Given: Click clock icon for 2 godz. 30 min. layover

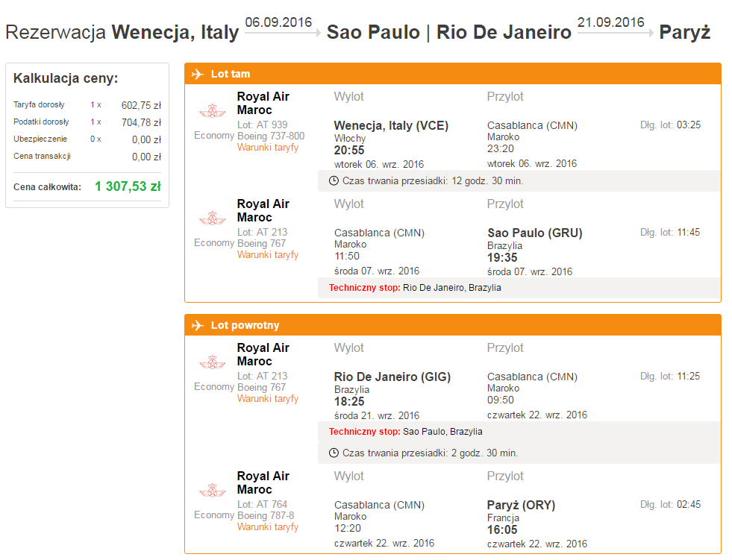Looking at the screenshot, I should point(334,453).
